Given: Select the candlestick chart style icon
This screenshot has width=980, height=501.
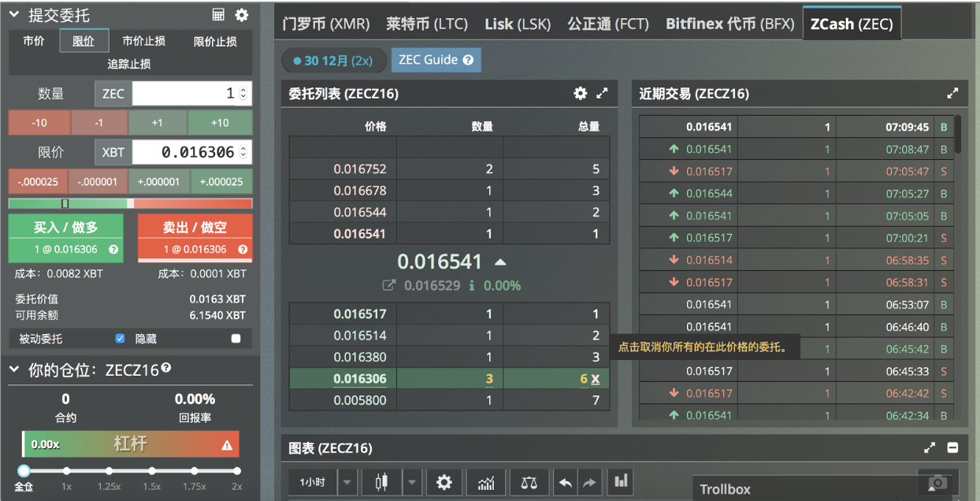Looking at the screenshot, I should click(x=382, y=481).
